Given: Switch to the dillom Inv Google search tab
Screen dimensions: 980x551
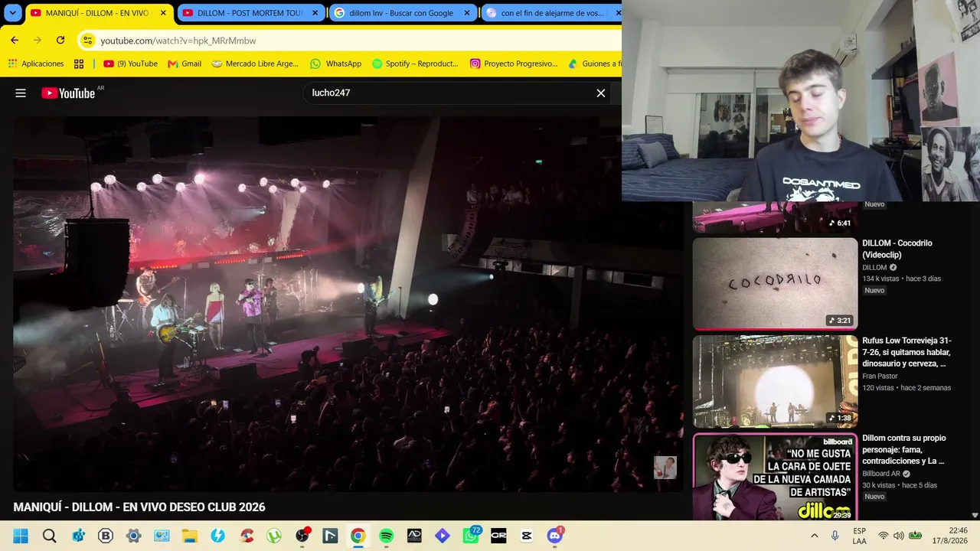Looking at the screenshot, I should coord(401,13).
